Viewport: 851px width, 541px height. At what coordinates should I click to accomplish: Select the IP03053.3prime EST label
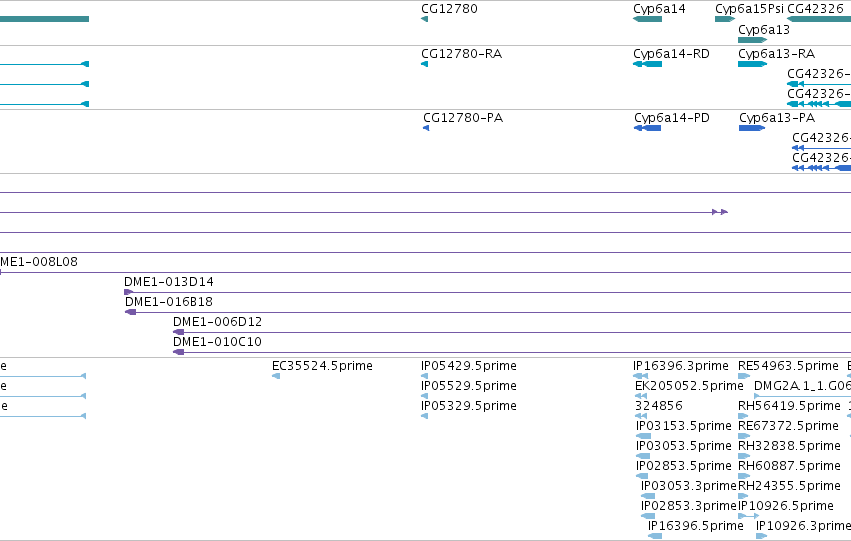[x=688, y=486]
